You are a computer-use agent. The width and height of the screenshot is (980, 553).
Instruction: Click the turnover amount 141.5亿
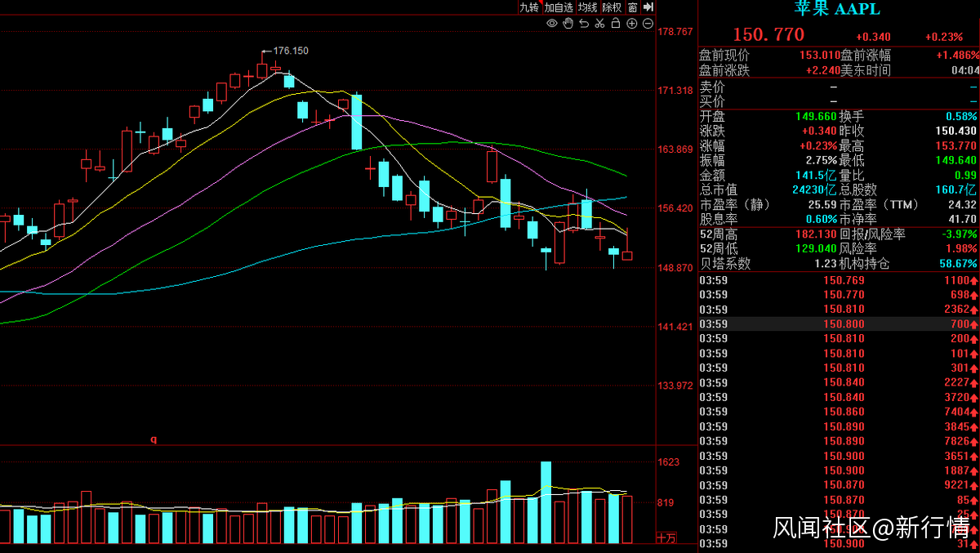817,176
